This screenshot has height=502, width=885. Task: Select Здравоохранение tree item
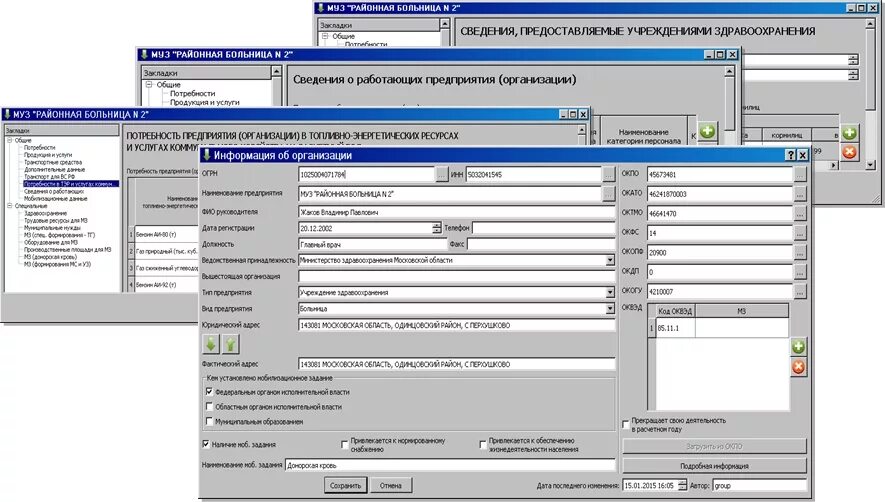pyautogui.click(x=45, y=213)
